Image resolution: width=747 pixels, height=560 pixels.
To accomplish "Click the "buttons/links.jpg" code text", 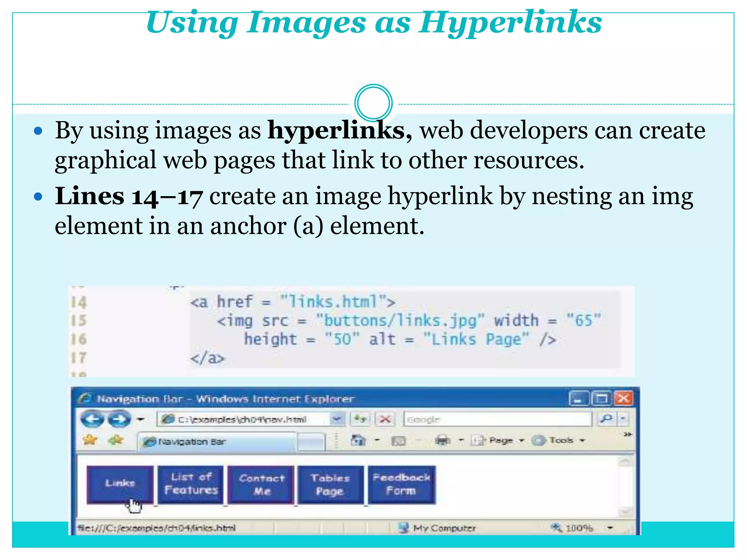I will 400,321.
